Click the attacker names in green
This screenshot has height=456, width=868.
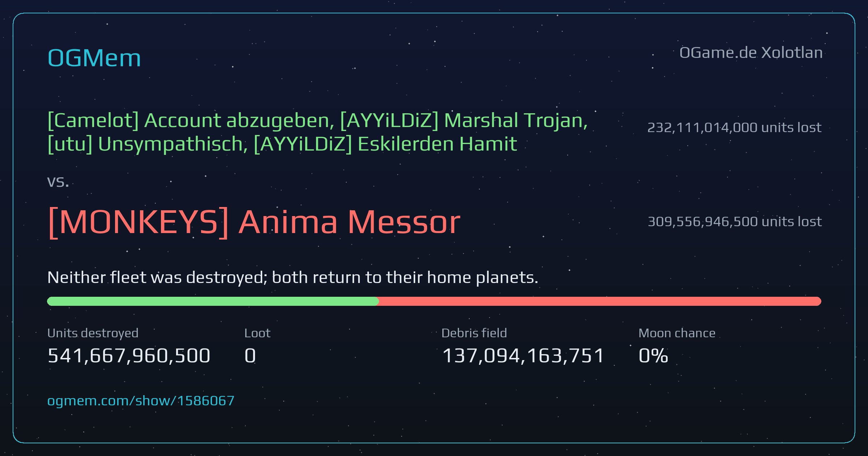coord(318,132)
